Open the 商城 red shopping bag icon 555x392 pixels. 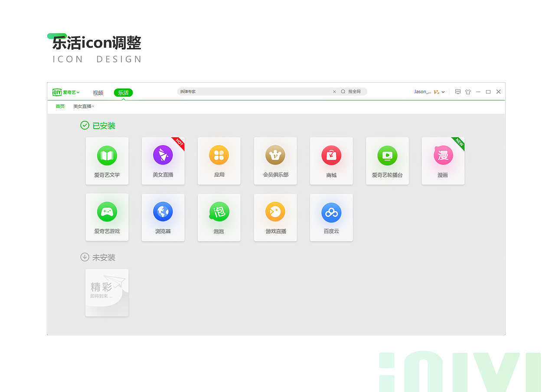click(x=331, y=155)
